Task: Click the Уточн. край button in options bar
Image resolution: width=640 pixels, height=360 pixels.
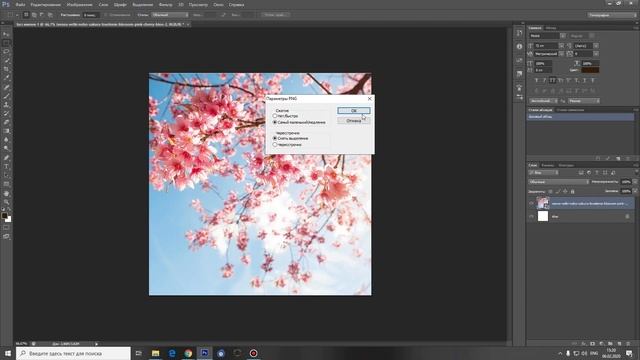Action: [275, 15]
